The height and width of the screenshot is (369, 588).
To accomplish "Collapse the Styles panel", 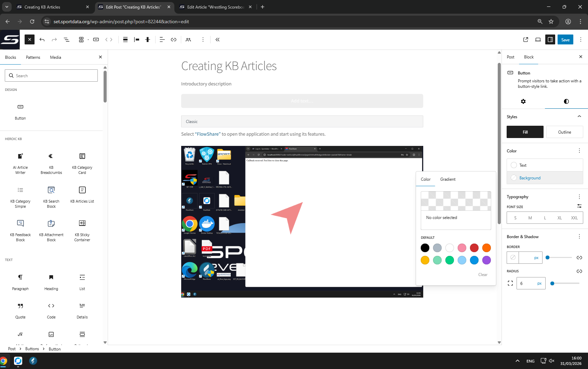I will (x=579, y=117).
